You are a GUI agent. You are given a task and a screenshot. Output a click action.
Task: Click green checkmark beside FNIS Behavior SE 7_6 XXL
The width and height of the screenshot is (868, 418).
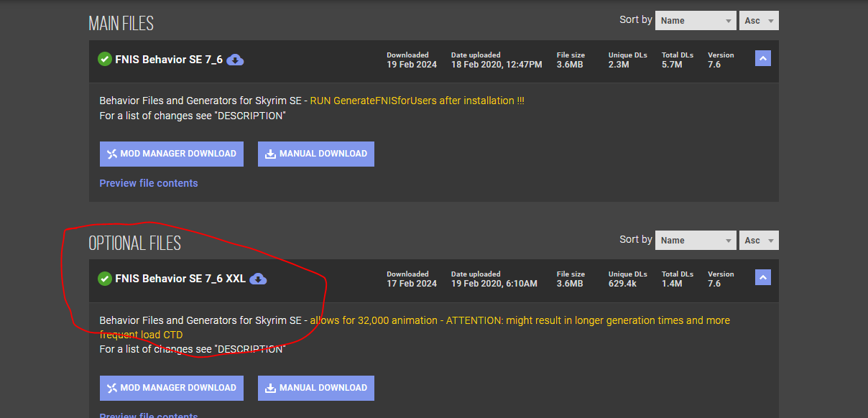coord(105,279)
